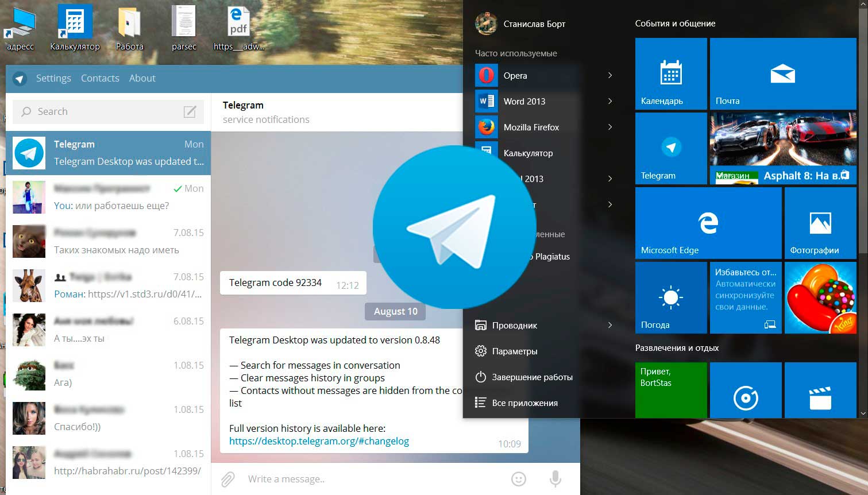Click the August 10 date marker
This screenshot has height=495, width=868.
395,311
